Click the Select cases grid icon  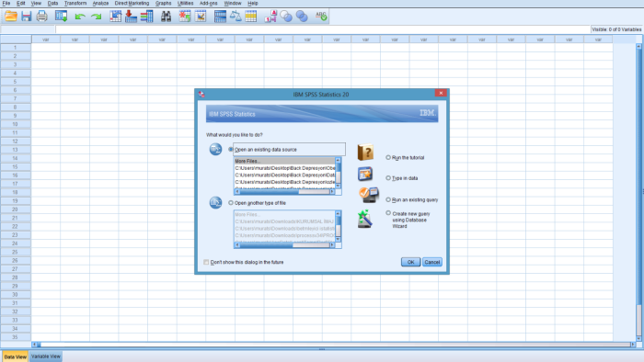coord(251,17)
